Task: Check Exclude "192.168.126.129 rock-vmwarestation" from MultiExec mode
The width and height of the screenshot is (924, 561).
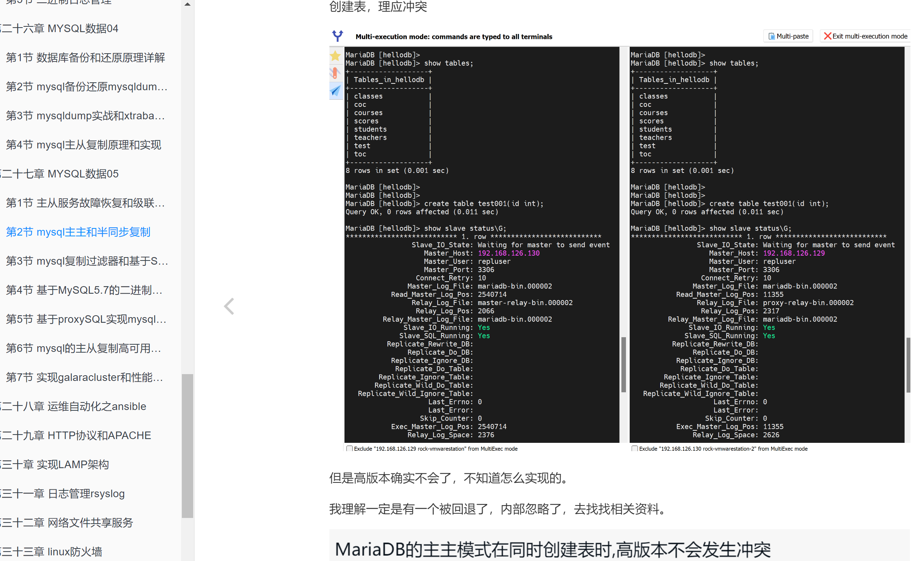Action: click(x=349, y=448)
